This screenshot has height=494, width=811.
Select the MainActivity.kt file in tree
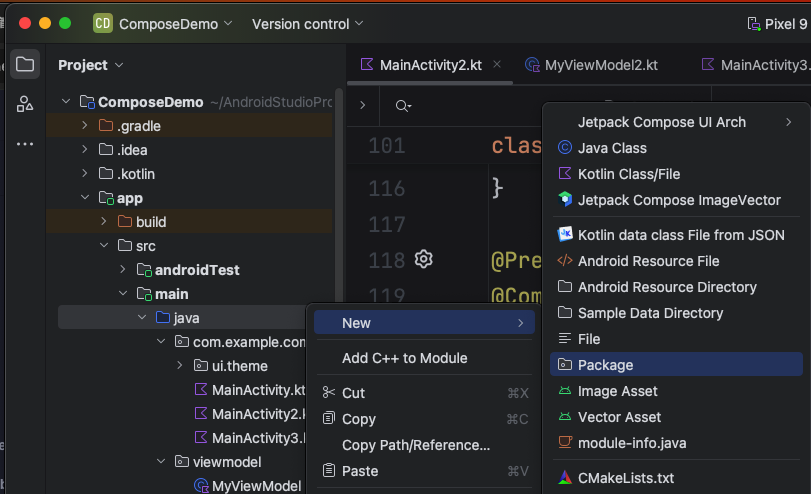point(258,390)
